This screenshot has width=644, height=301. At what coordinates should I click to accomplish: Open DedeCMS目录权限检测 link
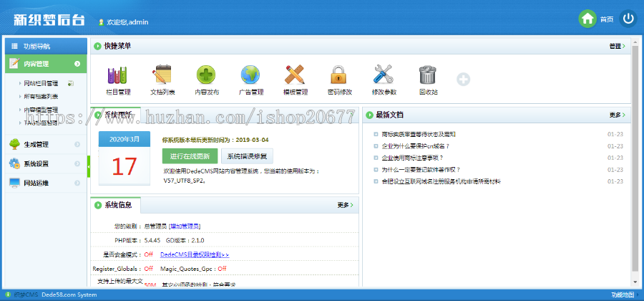[x=195, y=254]
